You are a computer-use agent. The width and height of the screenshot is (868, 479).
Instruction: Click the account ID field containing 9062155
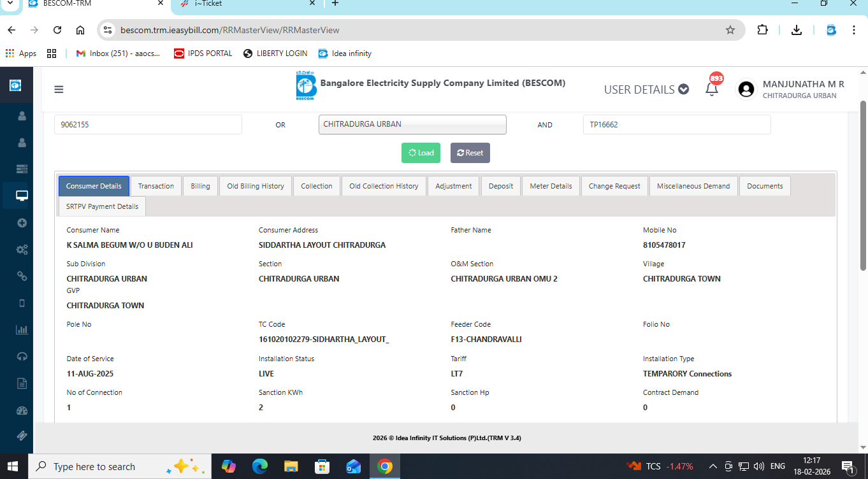click(148, 125)
